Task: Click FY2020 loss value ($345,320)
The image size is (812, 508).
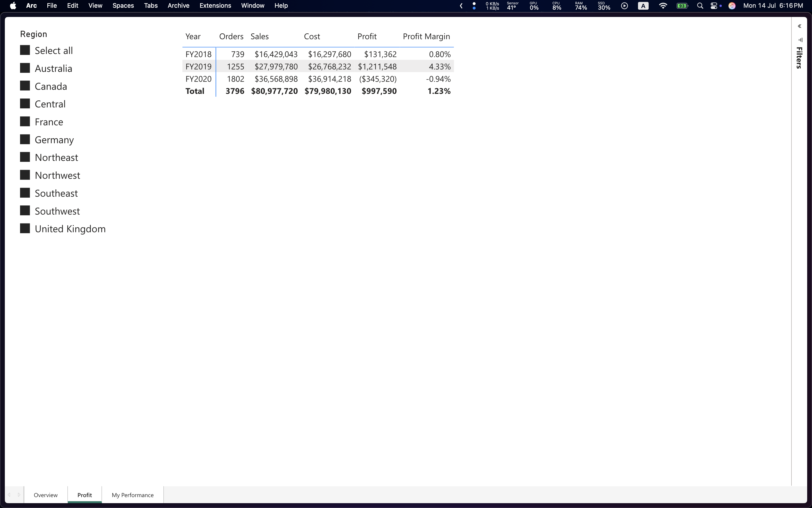Action: point(378,79)
